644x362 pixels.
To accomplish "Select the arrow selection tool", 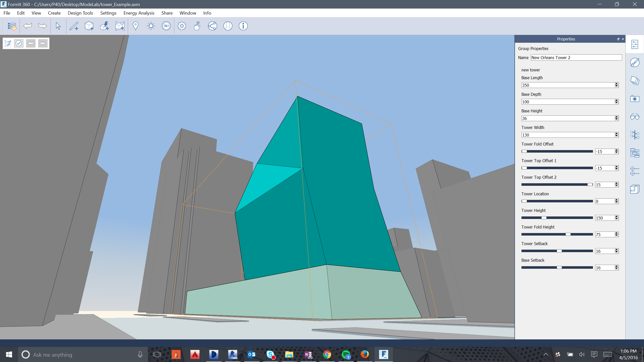I will [x=58, y=26].
